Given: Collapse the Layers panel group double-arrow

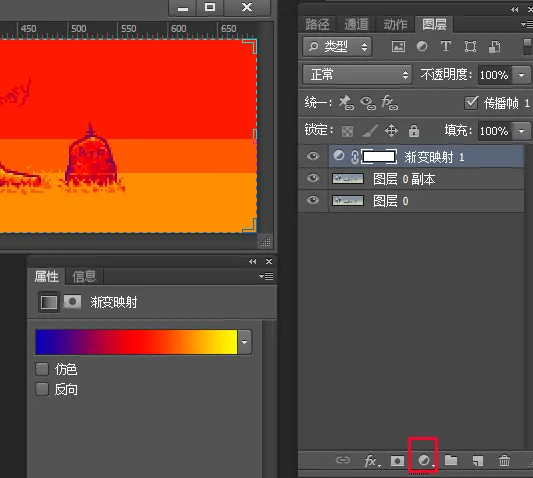Looking at the screenshot, I should tap(515, 10).
